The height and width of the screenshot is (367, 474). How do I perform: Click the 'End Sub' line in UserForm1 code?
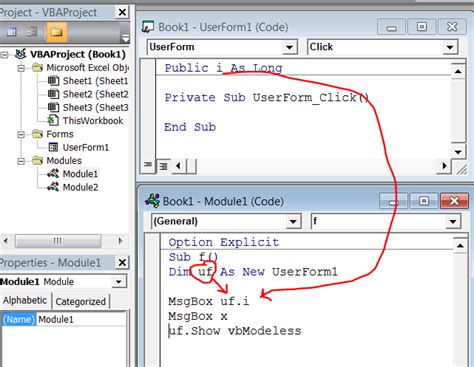click(x=190, y=127)
